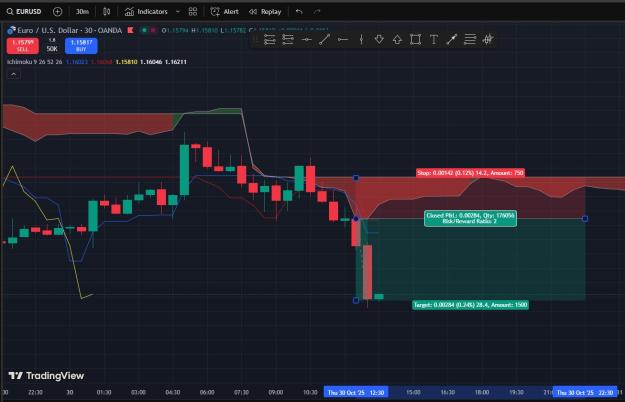Click the right-edge handle of the position
The width and height of the screenshot is (625, 402).
point(585,219)
